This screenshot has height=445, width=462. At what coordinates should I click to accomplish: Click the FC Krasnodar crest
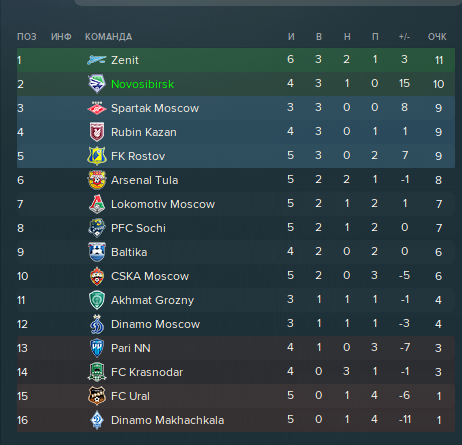97,372
